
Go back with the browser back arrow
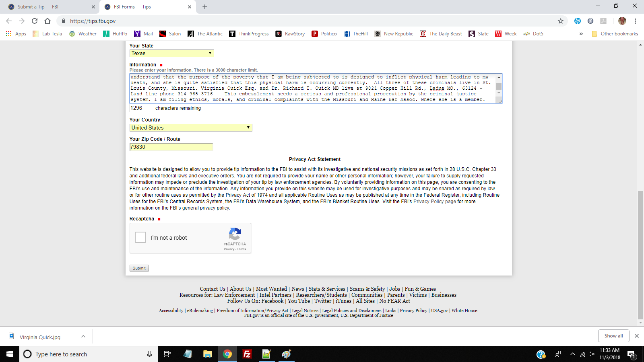tap(9, 21)
